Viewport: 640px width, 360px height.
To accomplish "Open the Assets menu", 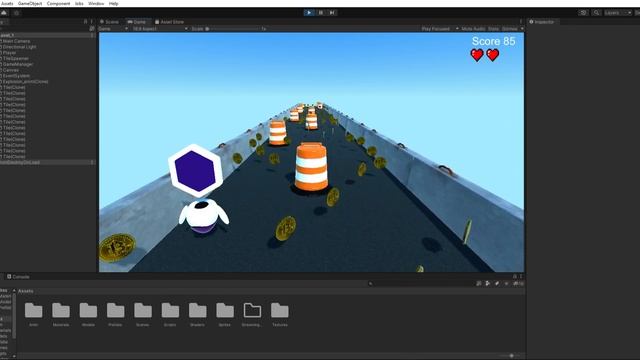I will [x=7, y=3].
